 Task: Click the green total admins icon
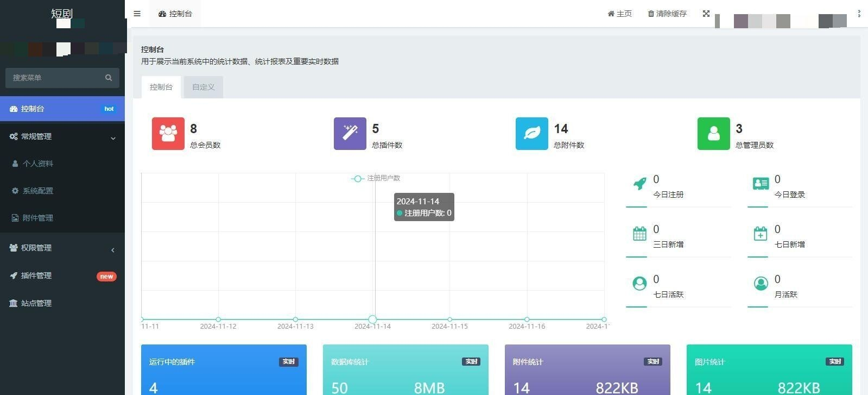point(713,134)
